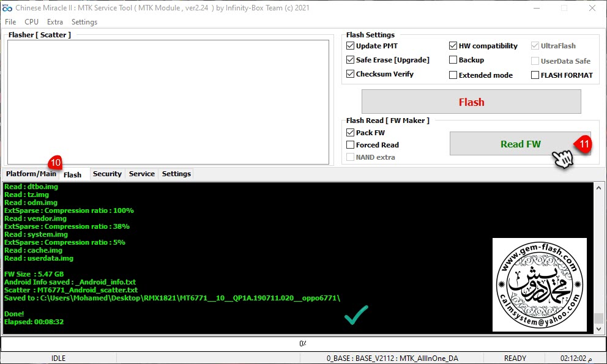This screenshot has width=607, height=364.
Task: Click the log scrollbar down arrow
Action: [599, 329]
